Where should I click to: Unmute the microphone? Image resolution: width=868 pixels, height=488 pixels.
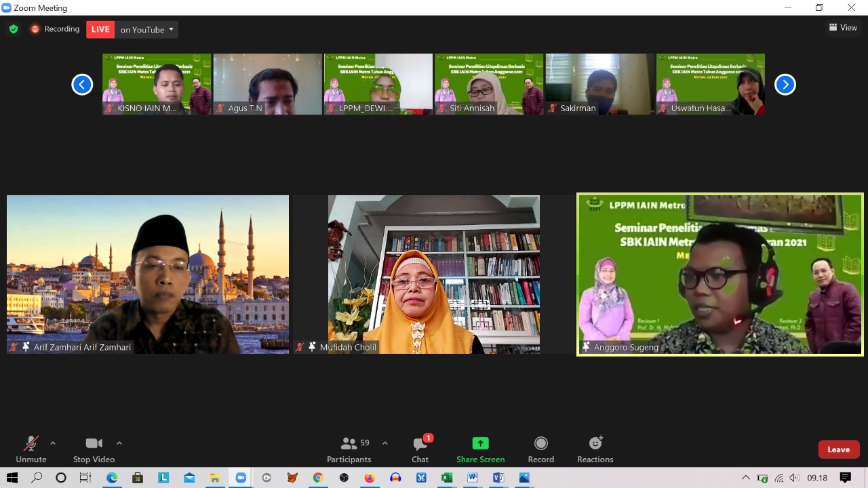(x=31, y=449)
